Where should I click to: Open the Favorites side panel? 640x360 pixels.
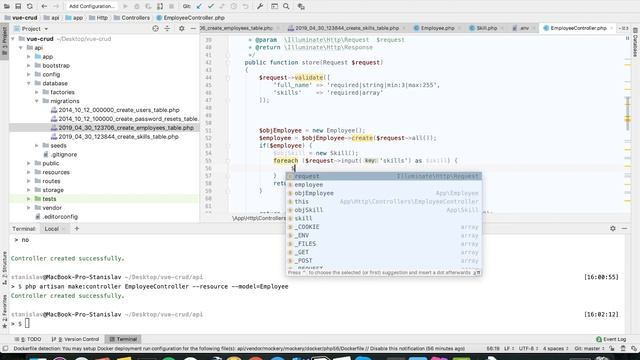(x=4, y=311)
